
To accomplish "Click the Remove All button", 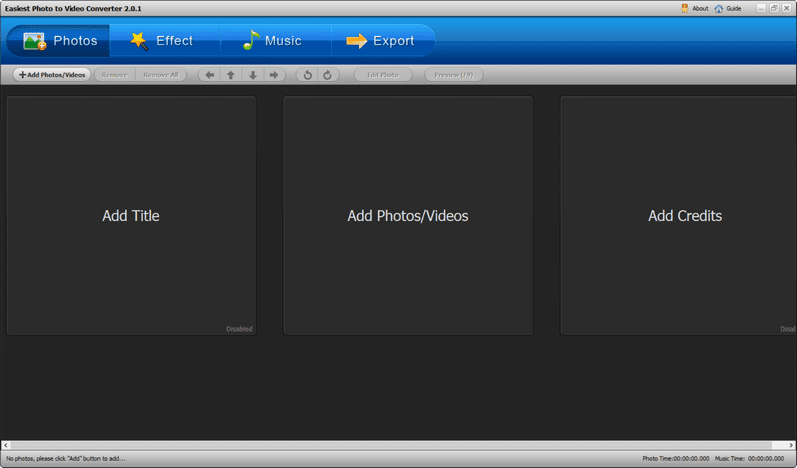I will [x=161, y=75].
